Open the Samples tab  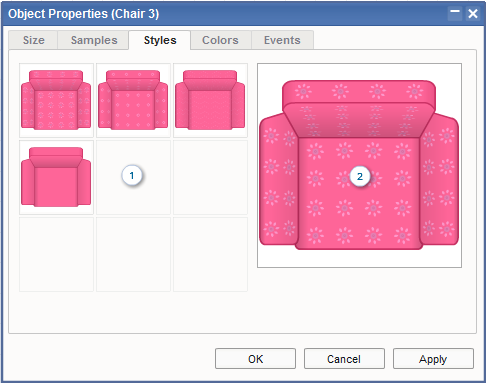coord(94,40)
